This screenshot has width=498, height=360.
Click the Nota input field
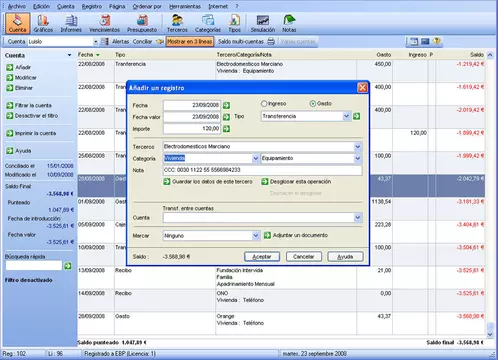(x=262, y=170)
